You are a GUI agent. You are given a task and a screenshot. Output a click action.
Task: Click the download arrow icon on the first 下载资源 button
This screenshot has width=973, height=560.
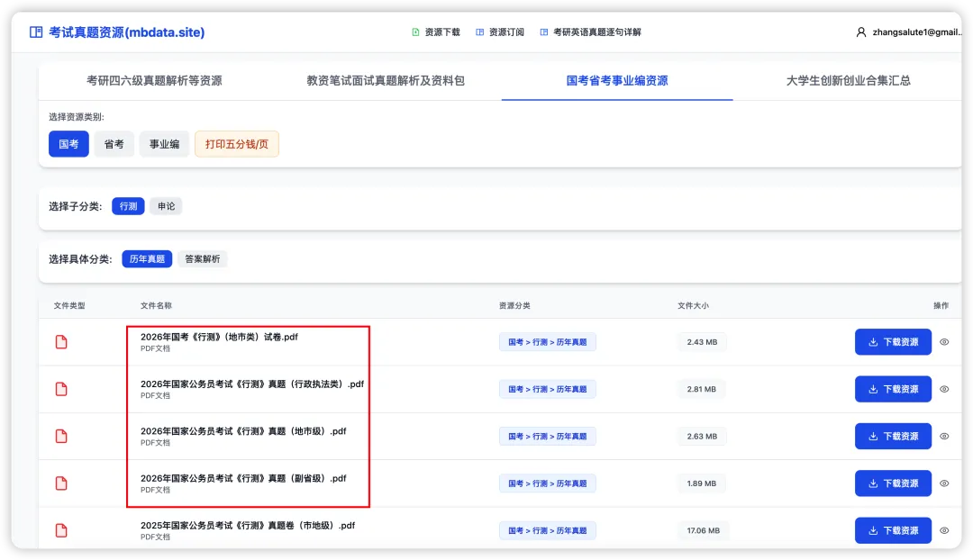[875, 342]
